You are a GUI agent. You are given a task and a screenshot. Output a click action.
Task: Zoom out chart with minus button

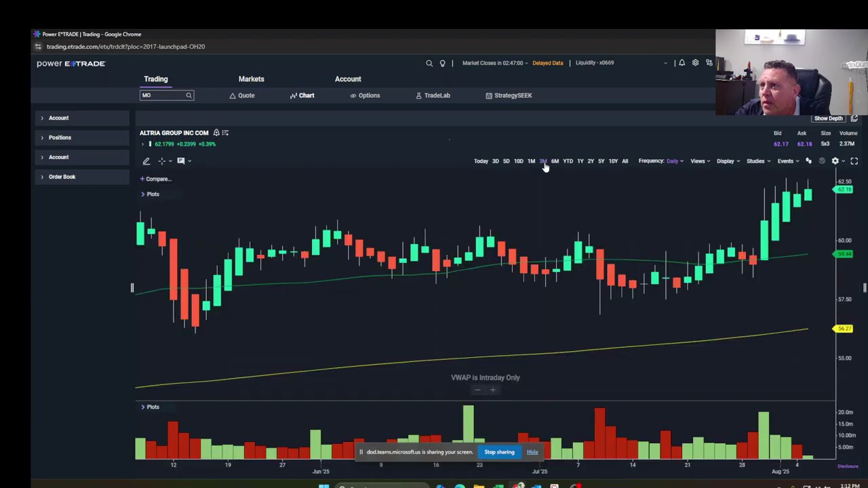tap(477, 390)
